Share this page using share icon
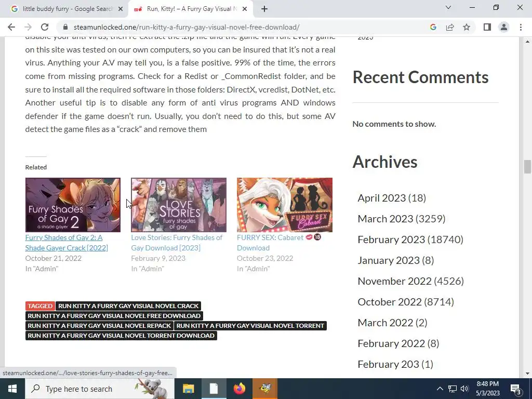This screenshot has height=399, width=532. coord(450,27)
